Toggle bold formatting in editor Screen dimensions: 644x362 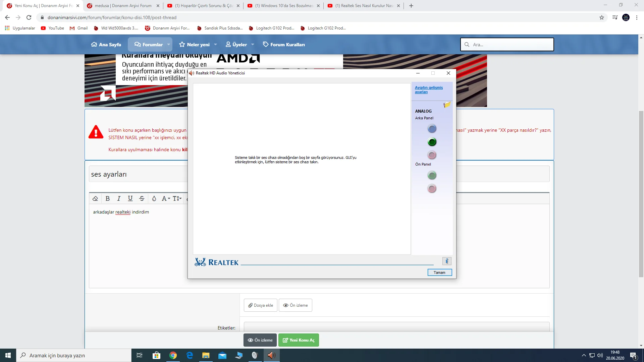click(x=108, y=198)
